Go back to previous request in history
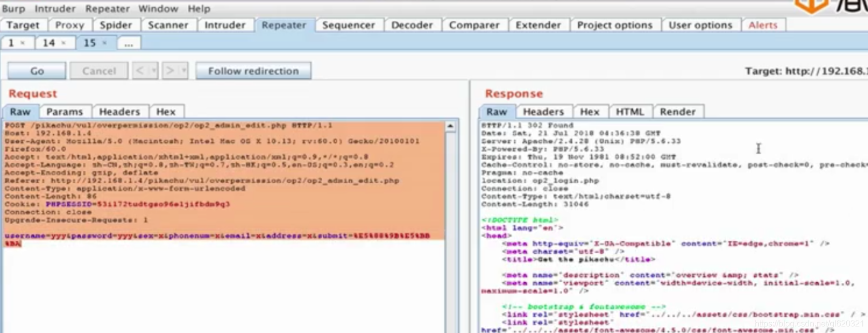 [x=140, y=71]
